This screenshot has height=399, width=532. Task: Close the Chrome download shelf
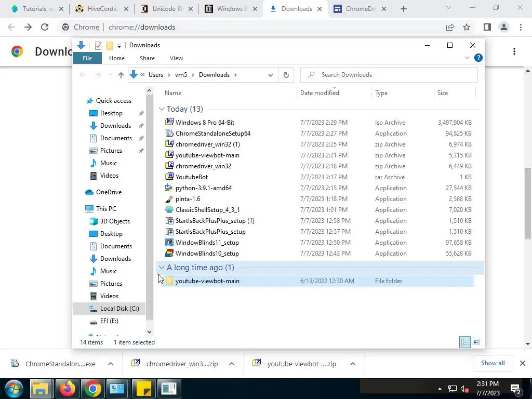(523, 363)
